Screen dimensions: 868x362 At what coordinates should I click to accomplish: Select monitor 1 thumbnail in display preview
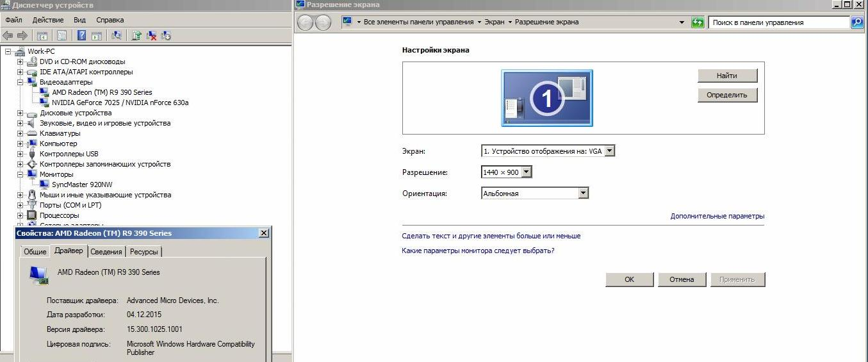click(x=547, y=97)
